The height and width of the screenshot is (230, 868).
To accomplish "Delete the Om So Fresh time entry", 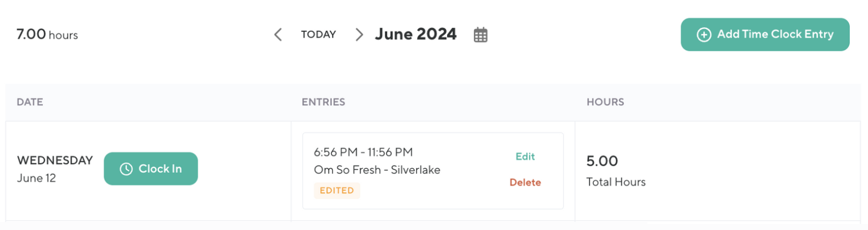I will click(525, 183).
